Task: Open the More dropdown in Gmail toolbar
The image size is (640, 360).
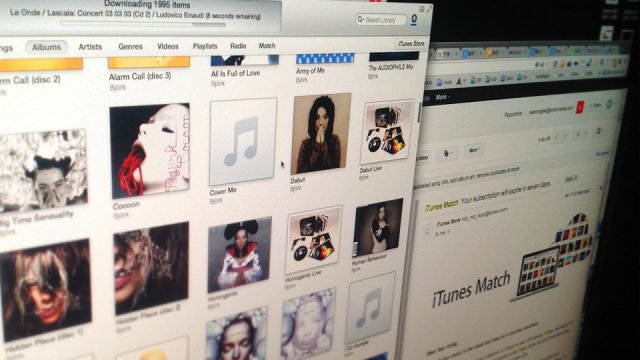Action: 474,150
